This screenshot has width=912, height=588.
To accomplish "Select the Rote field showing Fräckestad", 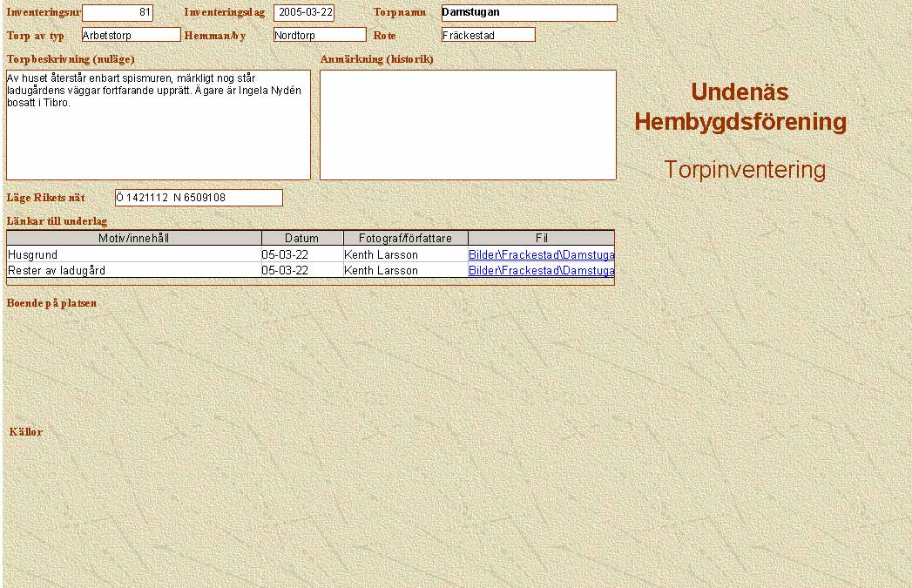I will 488,35.
